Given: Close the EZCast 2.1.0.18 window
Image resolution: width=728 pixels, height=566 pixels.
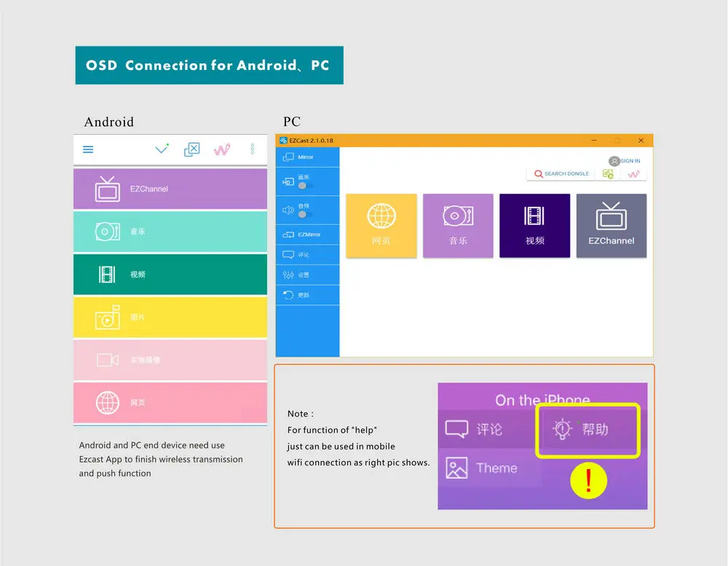Looking at the screenshot, I should (641, 141).
